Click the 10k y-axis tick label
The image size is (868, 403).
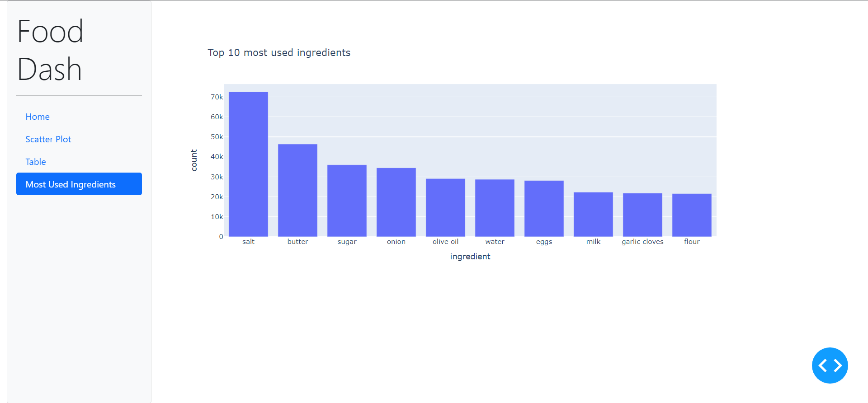coord(217,217)
